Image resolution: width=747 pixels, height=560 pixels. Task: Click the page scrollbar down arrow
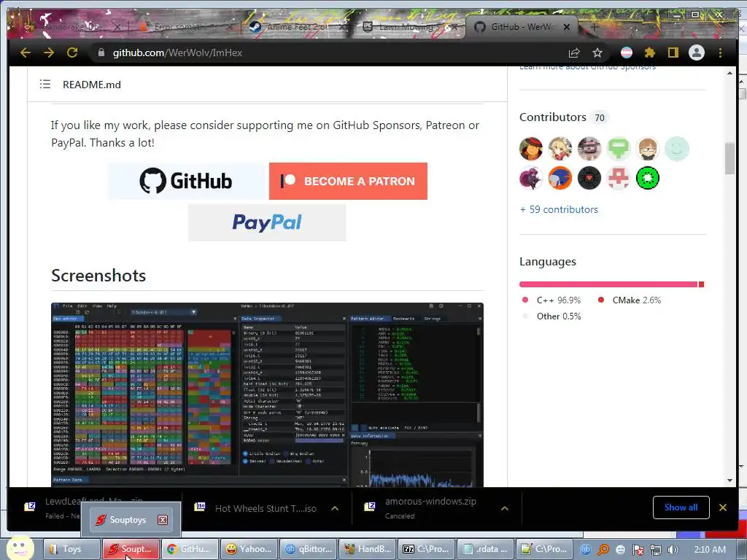click(729, 481)
